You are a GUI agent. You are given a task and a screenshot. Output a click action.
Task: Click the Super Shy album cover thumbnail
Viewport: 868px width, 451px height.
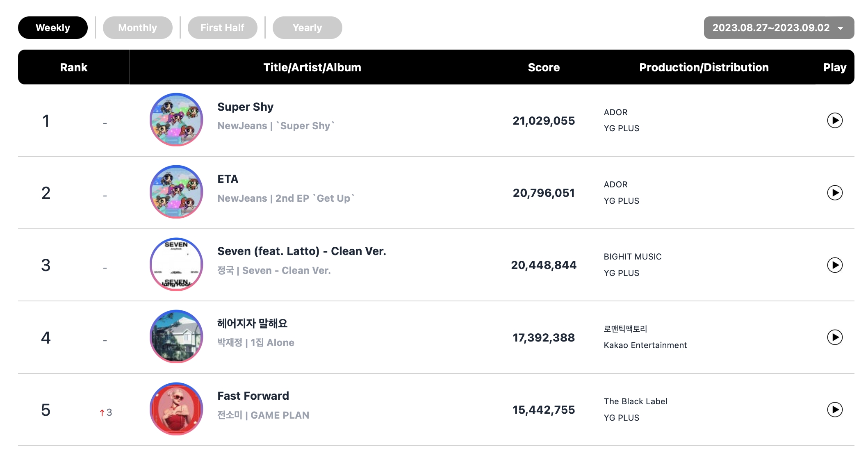(176, 120)
